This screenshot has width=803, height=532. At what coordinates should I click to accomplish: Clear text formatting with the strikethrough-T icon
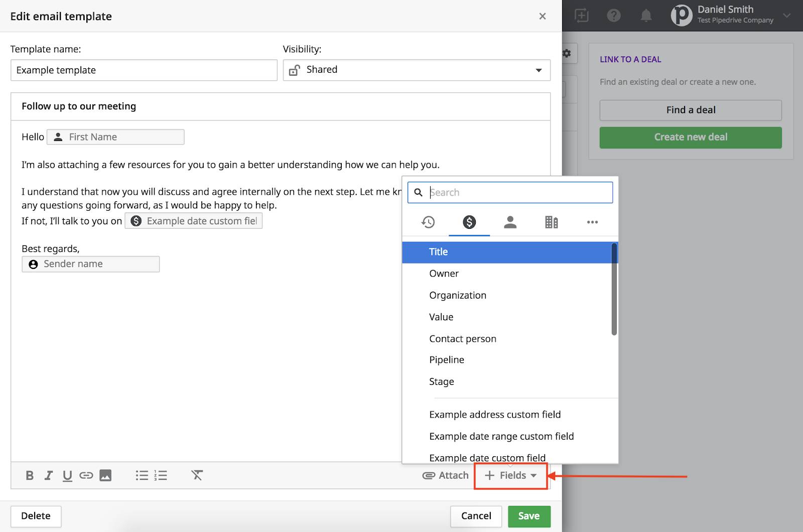(x=197, y=475)
